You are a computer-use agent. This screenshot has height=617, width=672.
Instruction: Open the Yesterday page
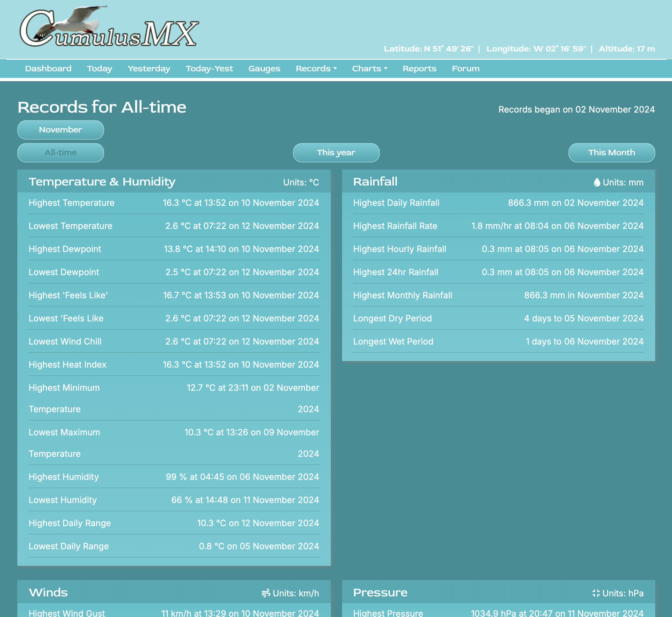pyautogui.click(x=149, y=69)
